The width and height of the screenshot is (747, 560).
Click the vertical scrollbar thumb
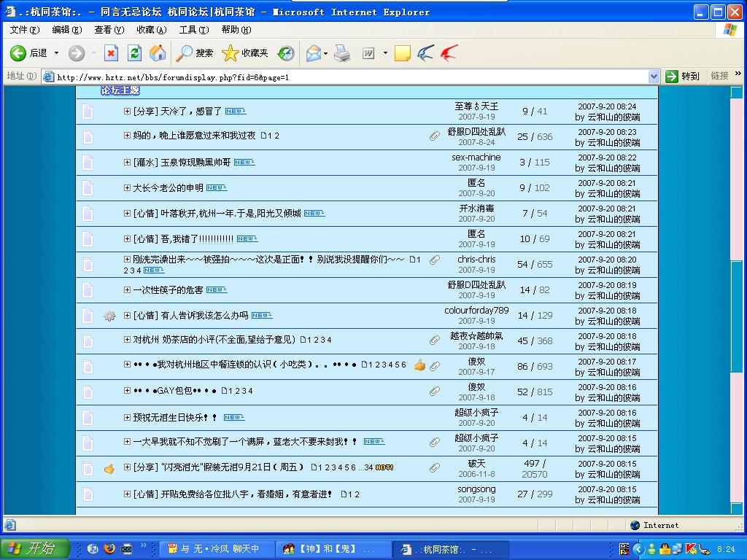click(737, 316)
